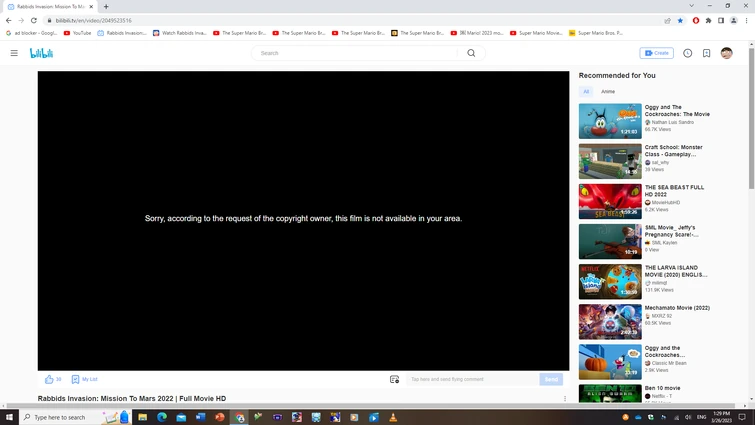
Task: Toggle the Chrome side panel icon
Action: 721,21
